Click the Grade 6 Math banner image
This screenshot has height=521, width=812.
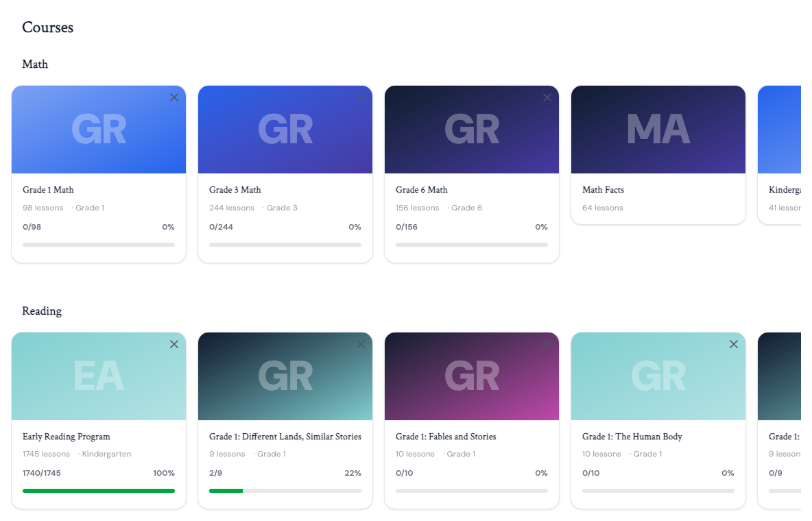click(x=472, y=130)
